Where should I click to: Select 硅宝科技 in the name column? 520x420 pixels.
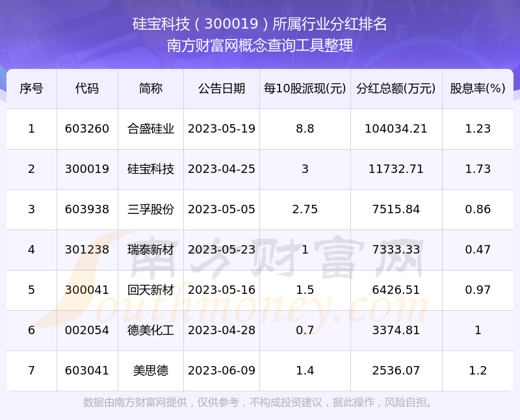click(x=151, y=169)
